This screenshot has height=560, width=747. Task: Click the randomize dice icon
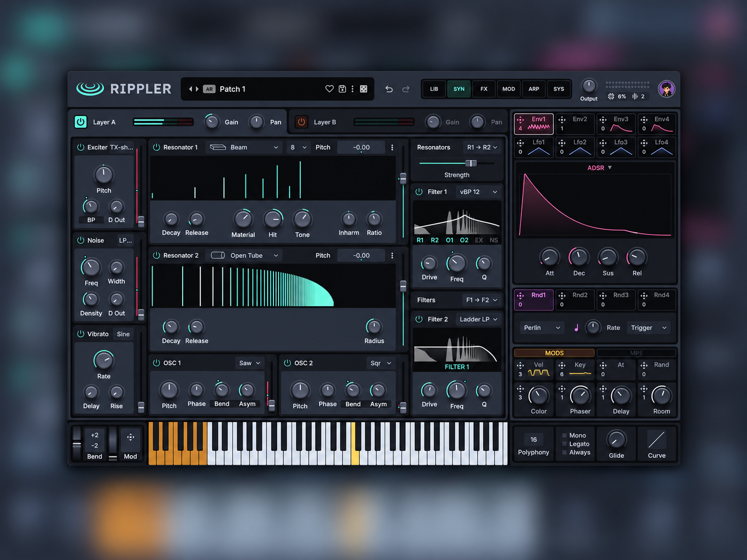364,89
